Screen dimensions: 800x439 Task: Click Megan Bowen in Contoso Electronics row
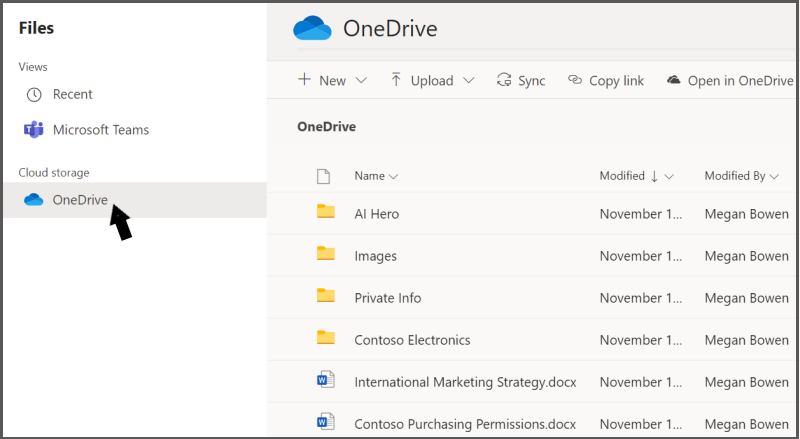746,340
